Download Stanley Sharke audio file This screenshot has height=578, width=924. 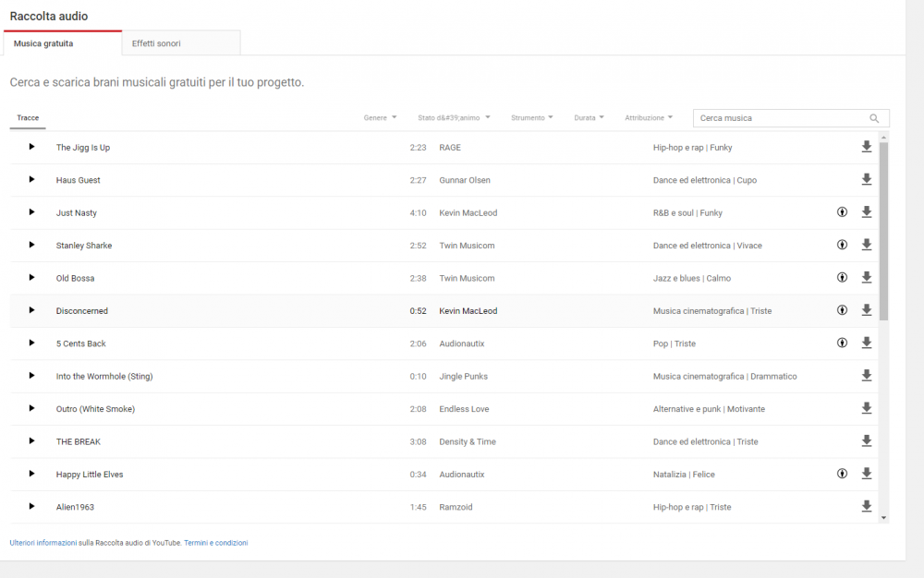[x=866, y=245]
